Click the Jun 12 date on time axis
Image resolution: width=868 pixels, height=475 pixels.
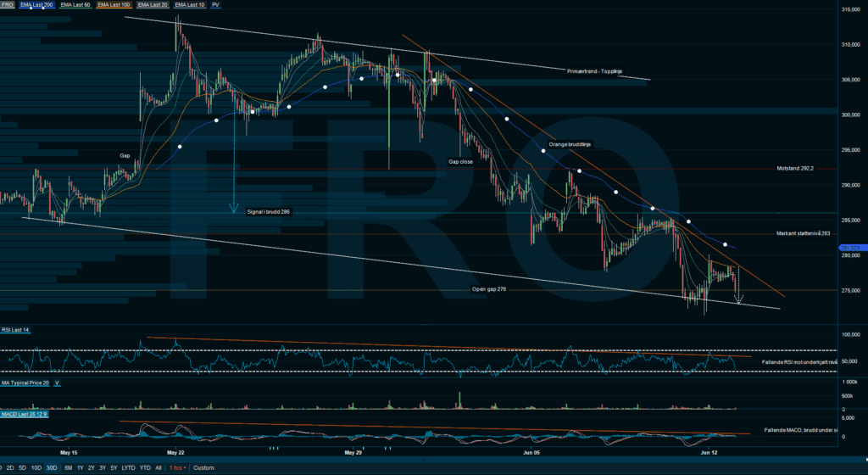(709, 453)
